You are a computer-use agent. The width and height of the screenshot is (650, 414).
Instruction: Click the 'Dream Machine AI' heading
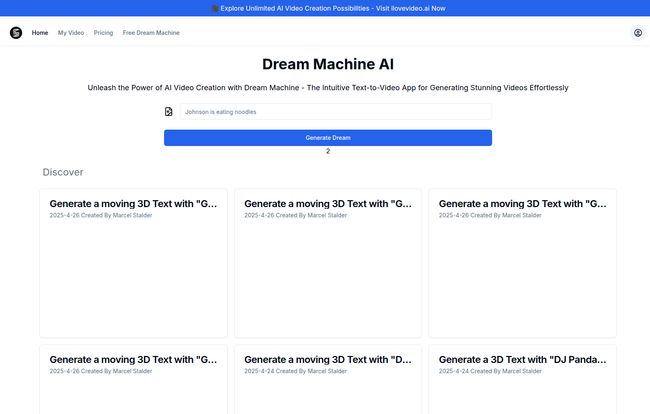pos(328,64)
